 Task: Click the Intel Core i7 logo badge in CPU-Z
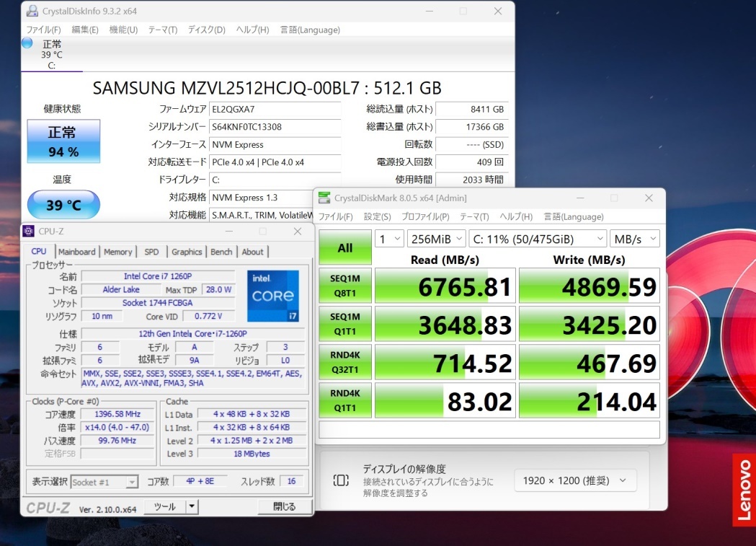(x=273, y=296)
